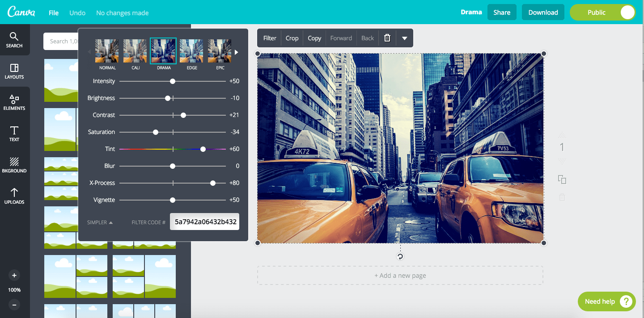The width and height of the screenshot is (644, 318).
Task: Click the delete page icon beside the canvas
Action: pyautogui.click(x=562, y=197)
